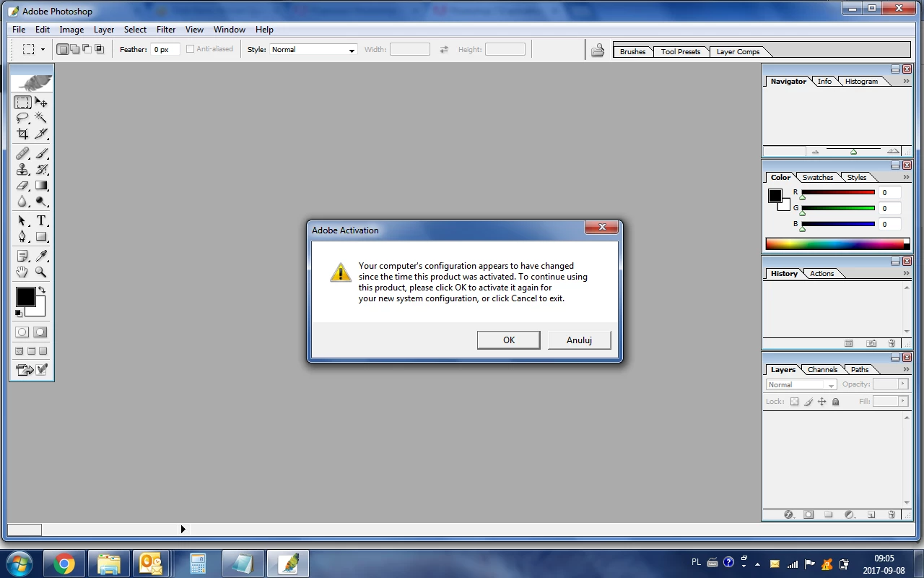Click the layer style icon in Layers panel
924x578 pixels.
pos(788,514)
